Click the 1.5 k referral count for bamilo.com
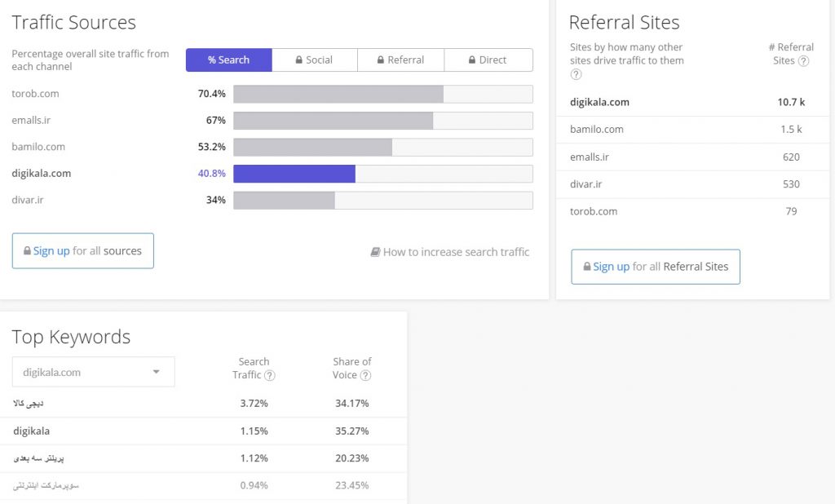Viewport: 835px width, 504px height. coord(791,130)
